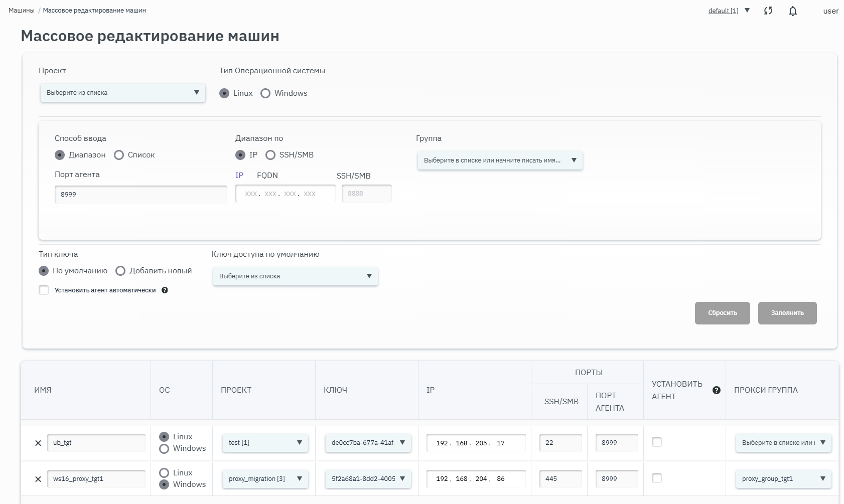Go to Машины breadcrumb link
Screen dimensions: 844x504
pyautogui.click(x=22, y=11)
